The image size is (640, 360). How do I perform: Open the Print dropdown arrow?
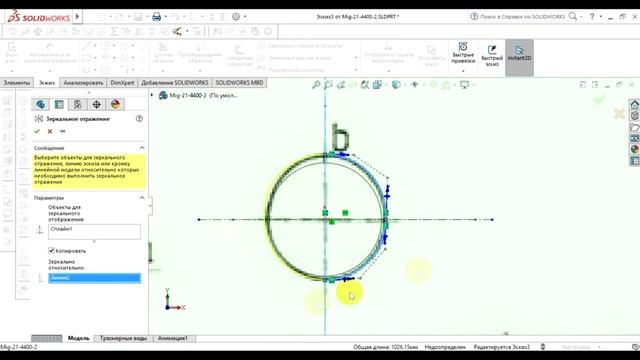click(165, 17)
